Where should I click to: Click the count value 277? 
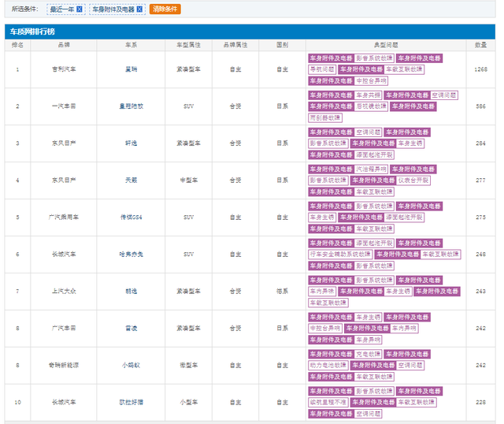click(x=481, y=180)
